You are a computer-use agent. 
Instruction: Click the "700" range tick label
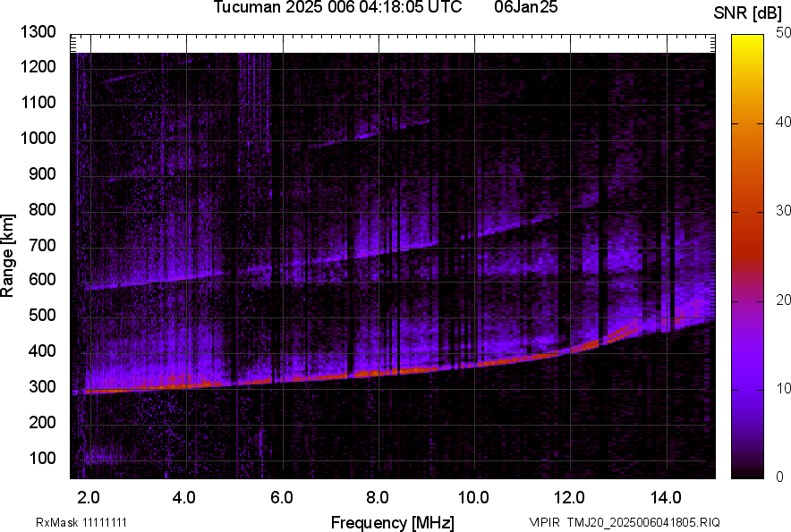(x=42, y=245)
